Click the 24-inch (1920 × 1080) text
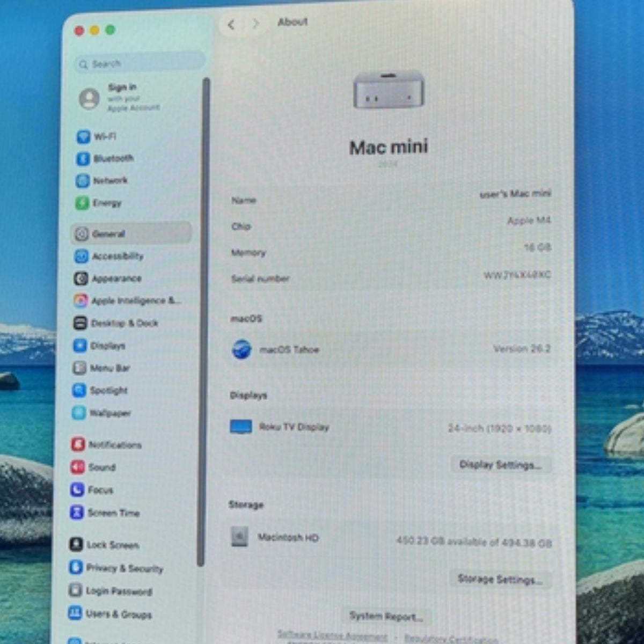Image resolution: width=644 pixels, height=644 pixels. 500,428
